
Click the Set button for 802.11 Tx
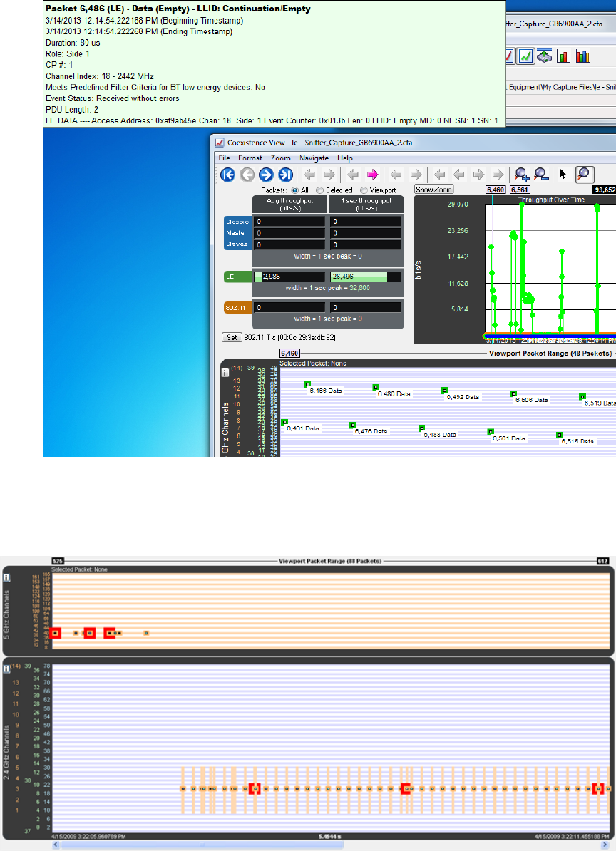click(x=232, y=336)
